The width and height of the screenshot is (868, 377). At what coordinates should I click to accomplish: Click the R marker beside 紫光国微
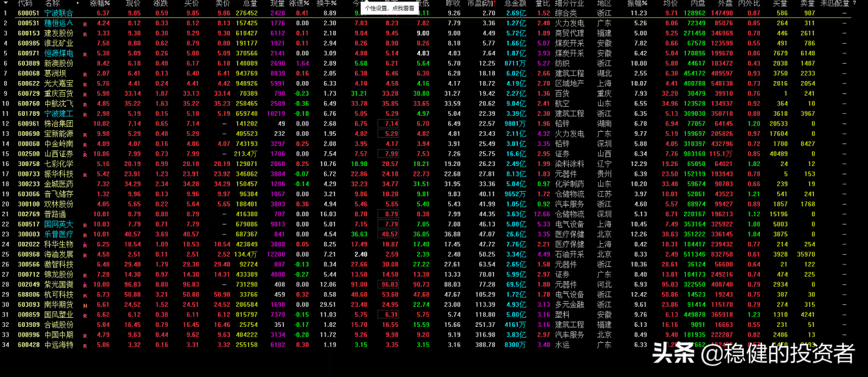tap(85, 285)
